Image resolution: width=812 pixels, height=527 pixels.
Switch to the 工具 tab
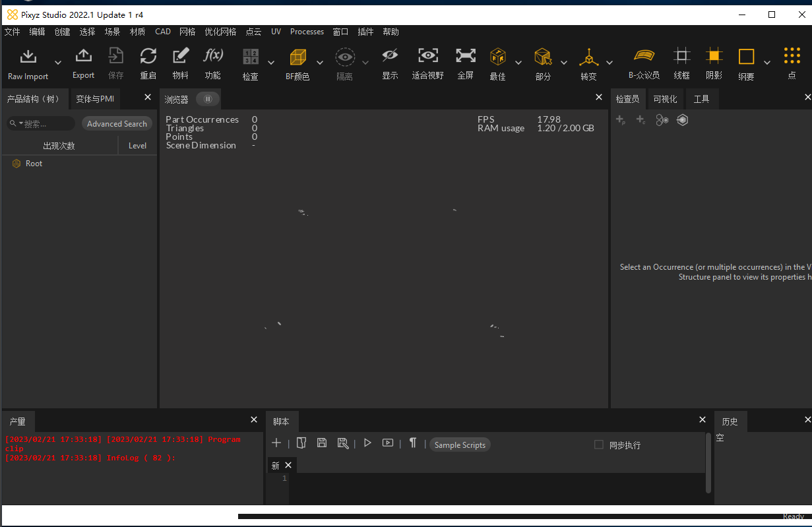(x=701, y=99)
